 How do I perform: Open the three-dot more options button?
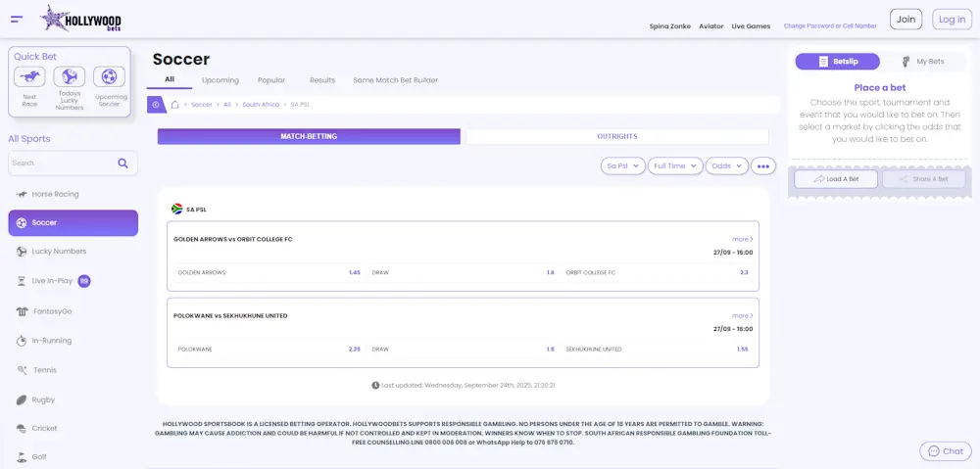click(x=763, y=166)
